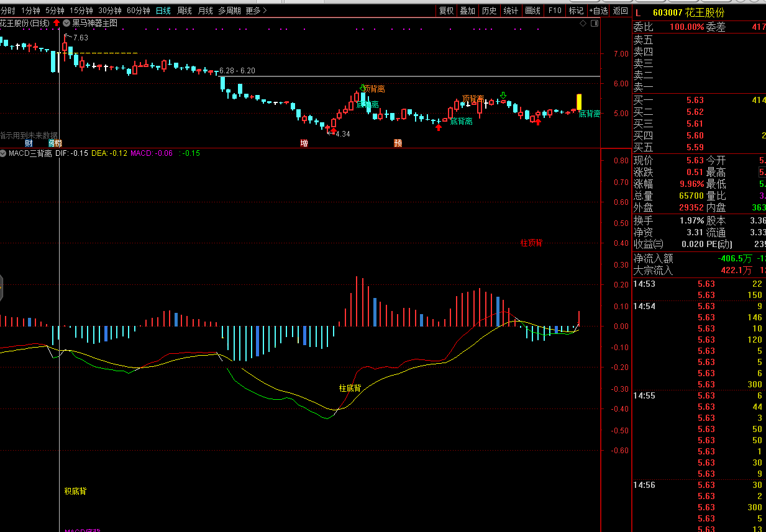Viewport: 766px width, 532px height.
Task: Switch to the 分时 intraday view
Action: (7, 11)
